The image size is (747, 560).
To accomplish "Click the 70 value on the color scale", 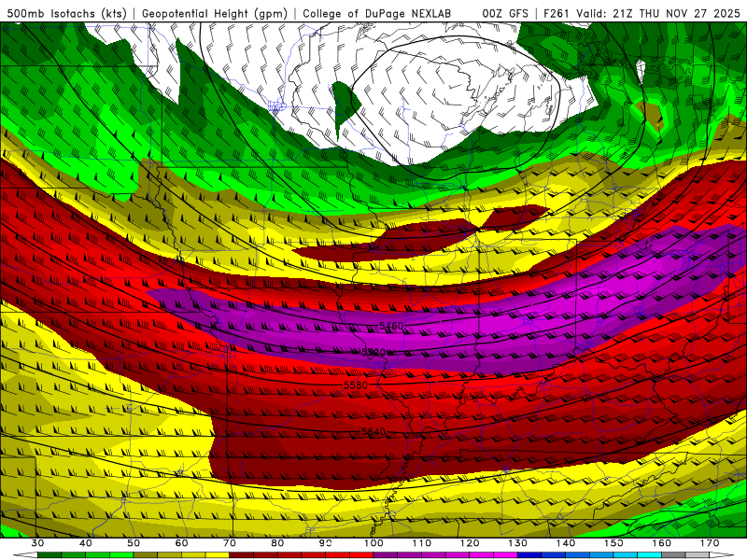I will tap(230, 543).
